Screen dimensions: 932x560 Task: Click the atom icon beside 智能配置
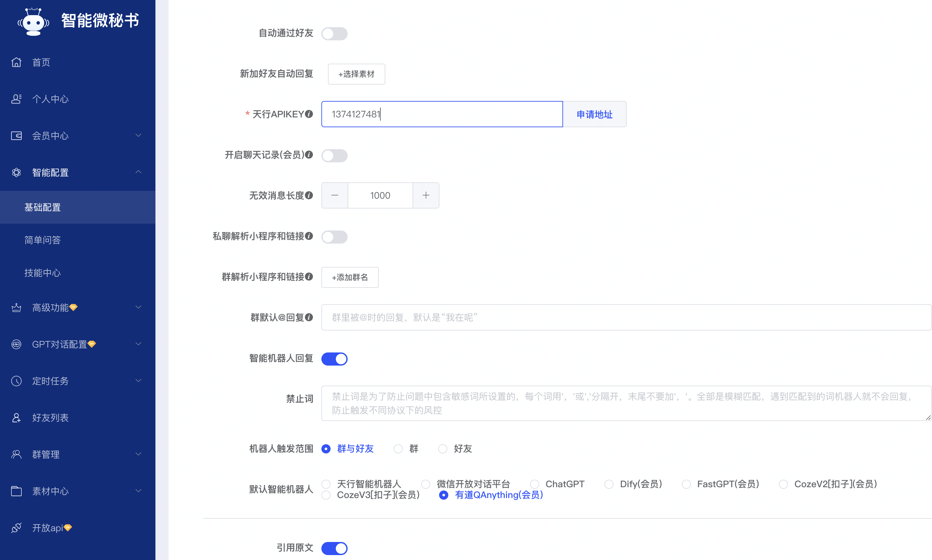click(16, 172)
